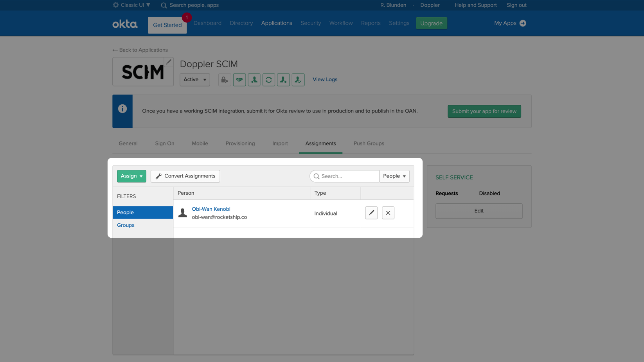Click the circular sync arrows icon
Screen dimensions: 644x362
[x=269, y=80]
